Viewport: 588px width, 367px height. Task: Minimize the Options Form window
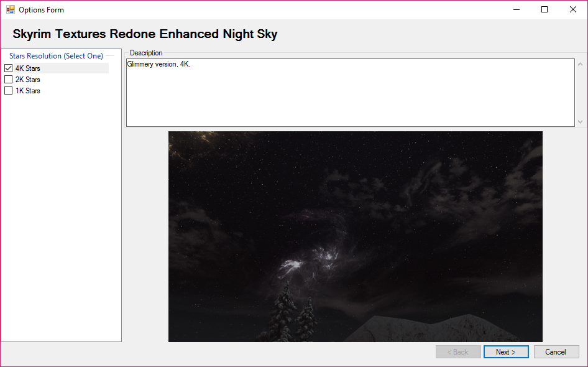click(516, 10)
